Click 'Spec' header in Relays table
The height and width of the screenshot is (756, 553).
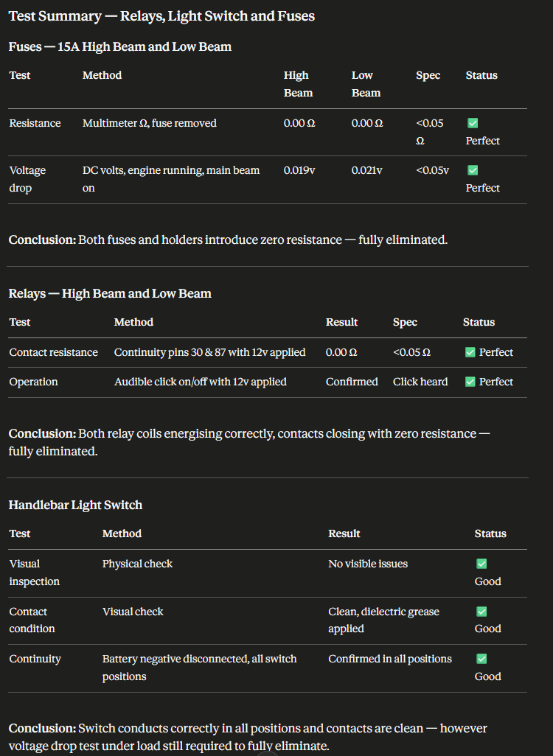click(x=405, y=322)
